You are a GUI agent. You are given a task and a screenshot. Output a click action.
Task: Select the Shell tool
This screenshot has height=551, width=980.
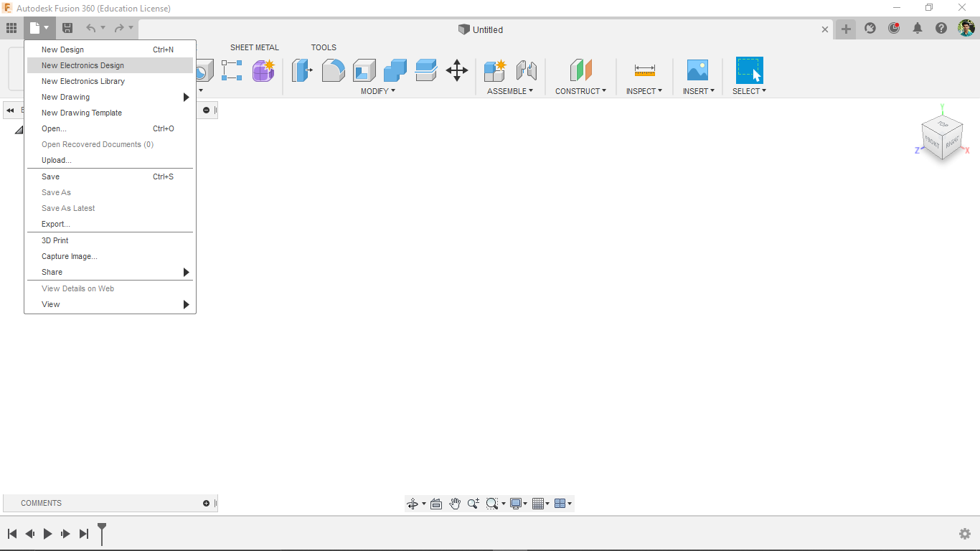point(364,70)
